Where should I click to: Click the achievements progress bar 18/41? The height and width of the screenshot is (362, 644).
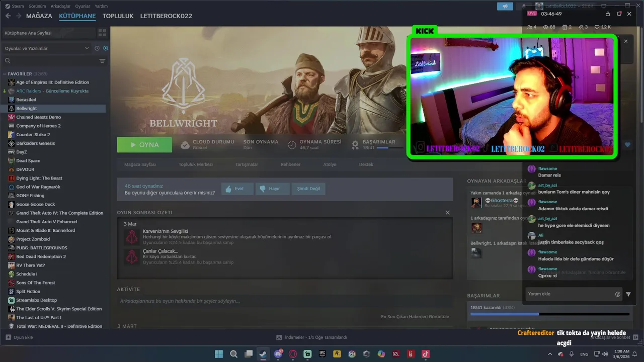click(549, 314)
